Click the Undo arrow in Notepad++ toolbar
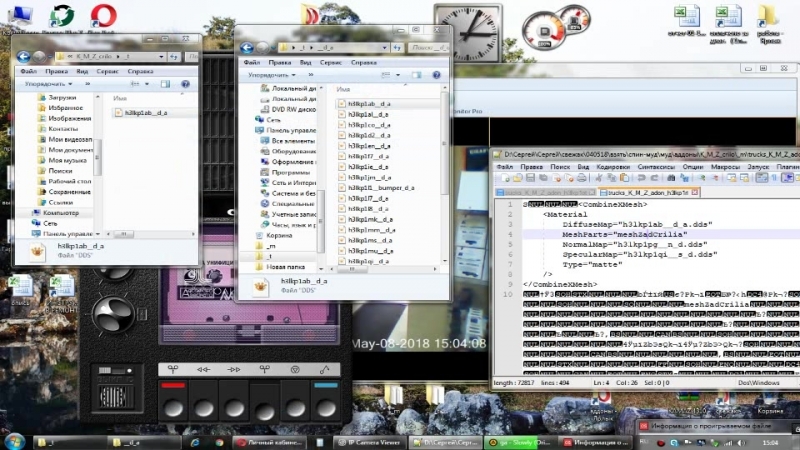This screenshot has width=800, height=450. click(x=641, y=178)
